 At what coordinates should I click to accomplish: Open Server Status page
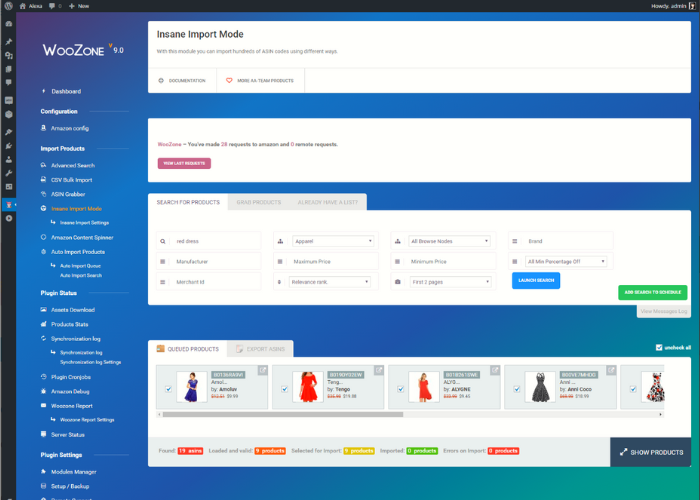(x=67, y=434)
